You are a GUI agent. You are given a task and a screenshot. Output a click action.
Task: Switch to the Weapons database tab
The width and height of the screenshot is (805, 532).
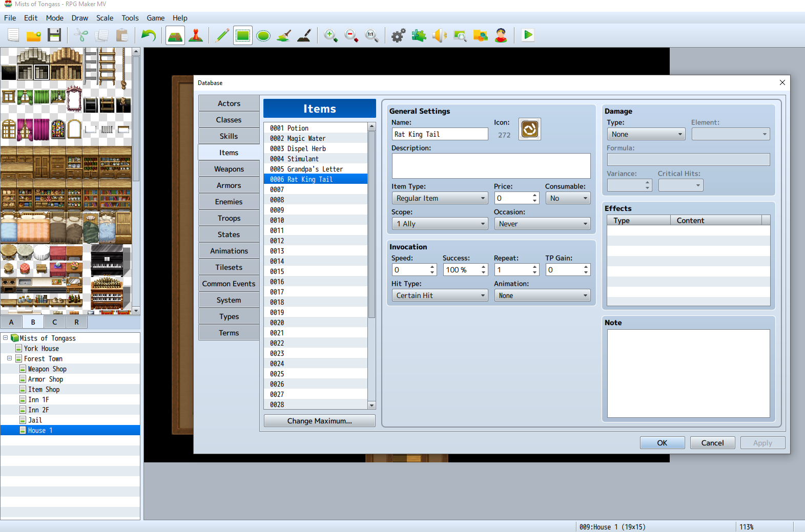click(x=229, y=169)
